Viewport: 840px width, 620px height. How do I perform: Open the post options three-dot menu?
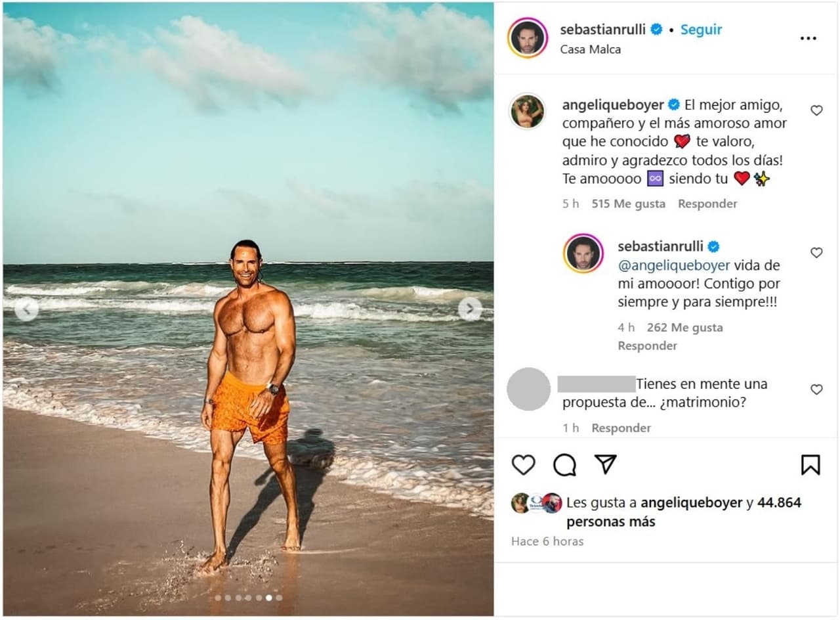(808, 38)
